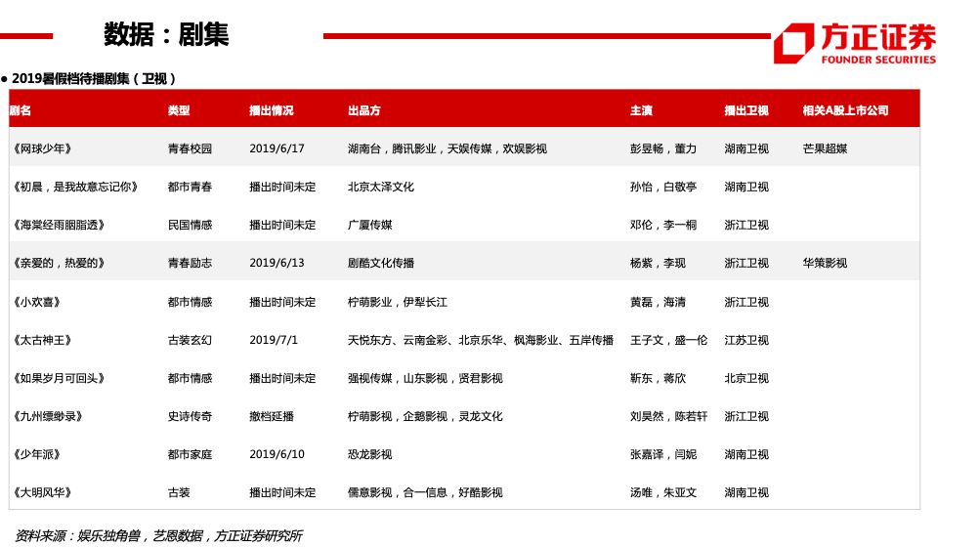Click producer cell 广厦传媒
Screen dimensions: 980x547
coord(370,225)
